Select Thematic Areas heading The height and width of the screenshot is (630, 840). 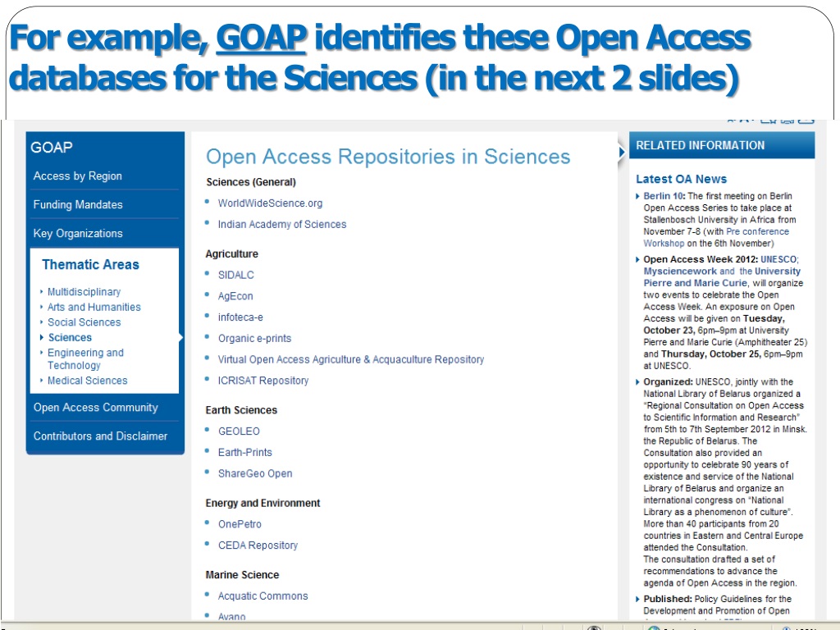tap(90, 265)
